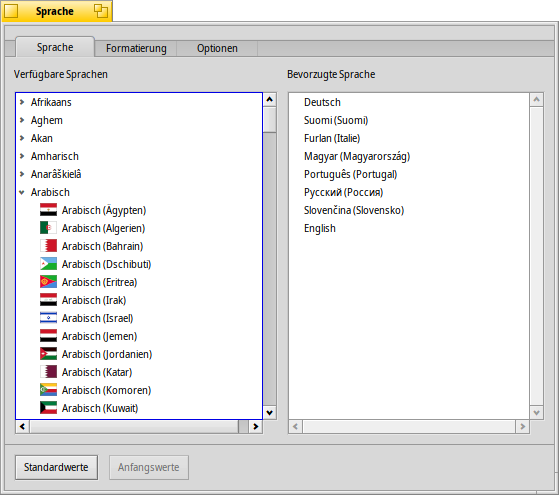Select Deutsch in preferred languages
The image size is (559, 495).
[322, 102]
